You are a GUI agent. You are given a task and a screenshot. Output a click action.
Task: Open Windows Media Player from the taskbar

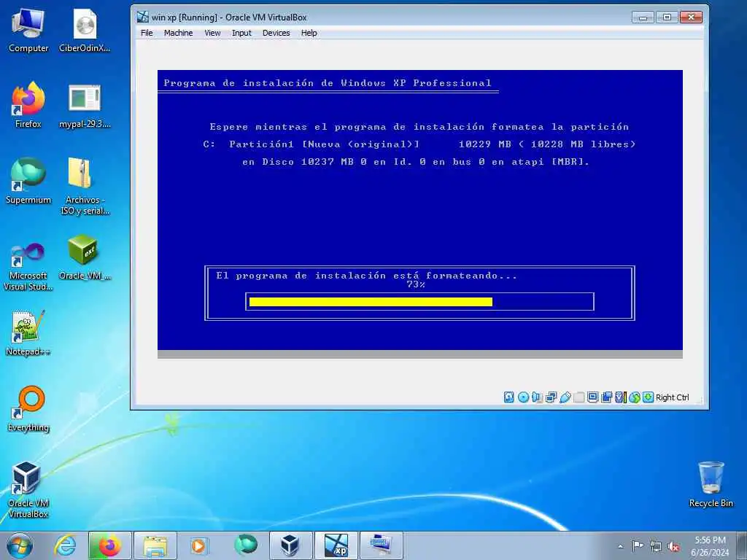tap(199, 545)
